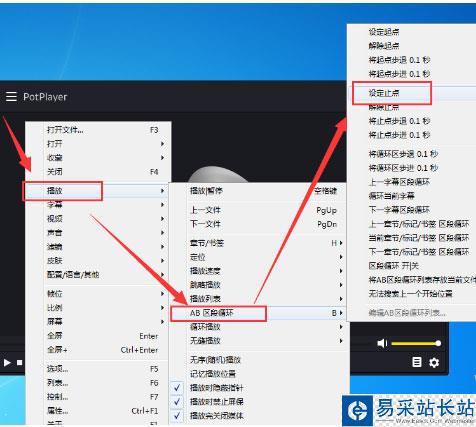Select 将止点步进 0.1 秒
Viewport: 476px width, 427px height.
412,135
